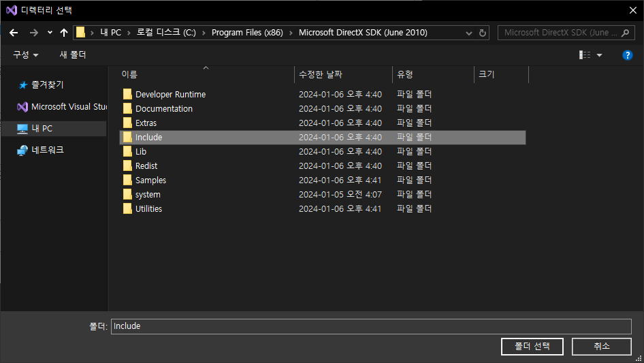This screenshot has width=644, height=363.
Task: Open recent locations dropdown arrow
Action: pos(50,33)
